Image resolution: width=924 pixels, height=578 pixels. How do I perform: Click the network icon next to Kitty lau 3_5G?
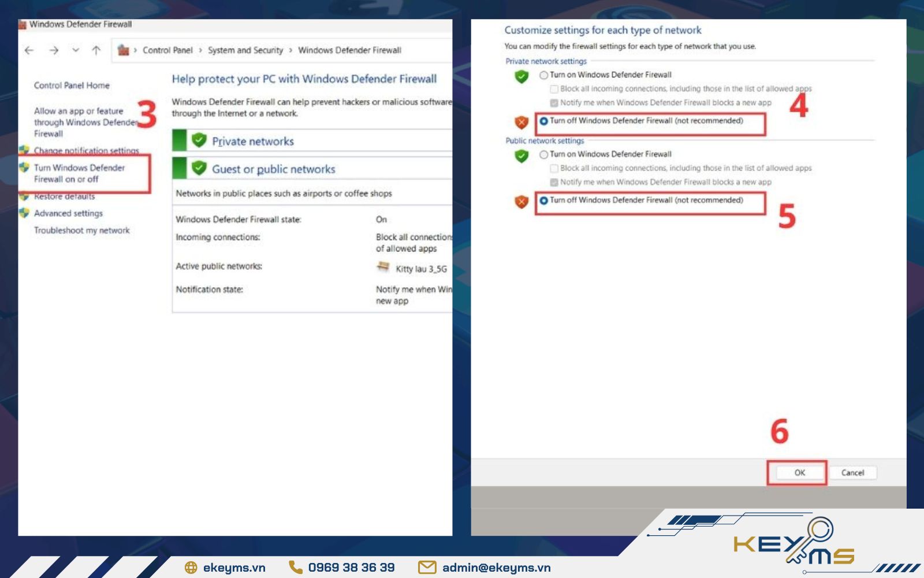(382, 266)
